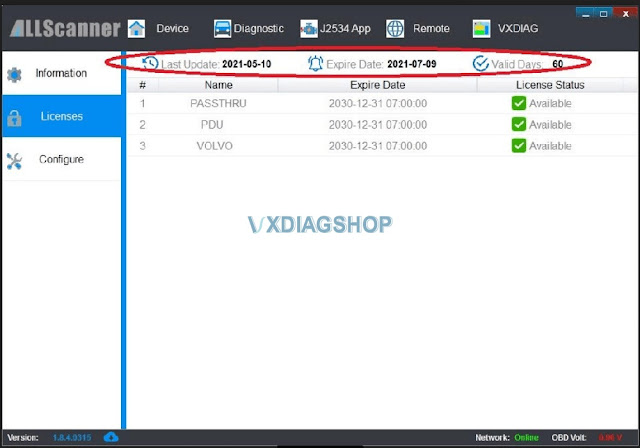Open the J2534 App tab
The height and width of the screenshot is (448, 640).
[345, 29]
